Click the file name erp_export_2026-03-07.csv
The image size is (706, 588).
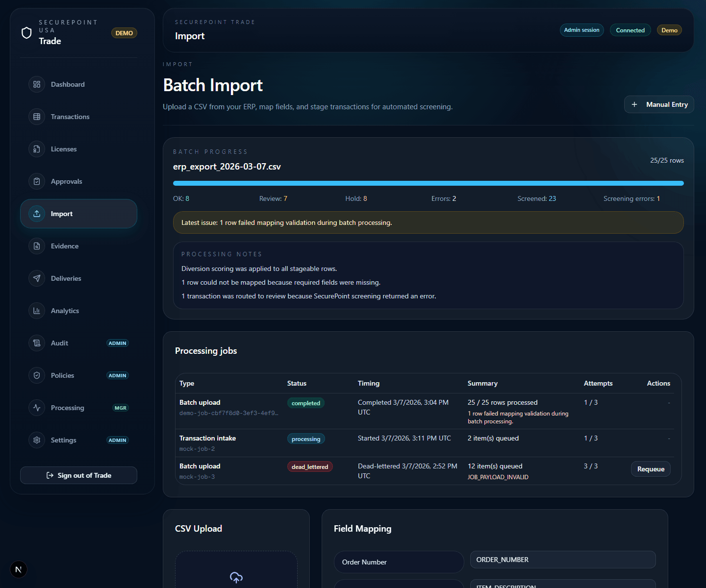click(227, 167)
